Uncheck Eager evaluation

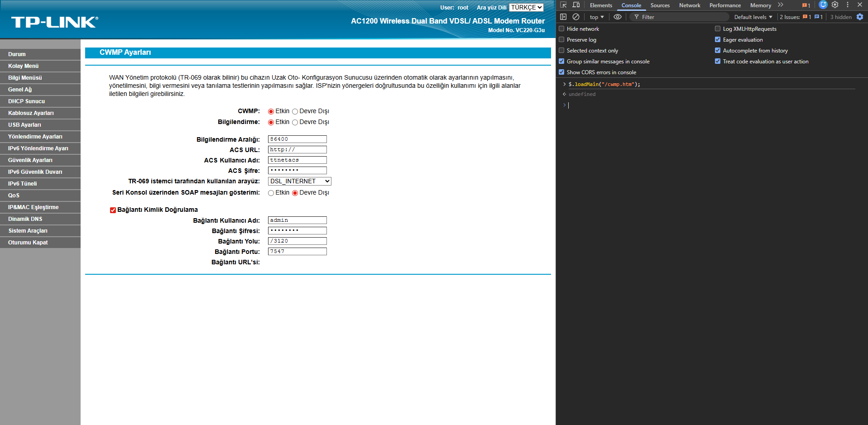718,39
